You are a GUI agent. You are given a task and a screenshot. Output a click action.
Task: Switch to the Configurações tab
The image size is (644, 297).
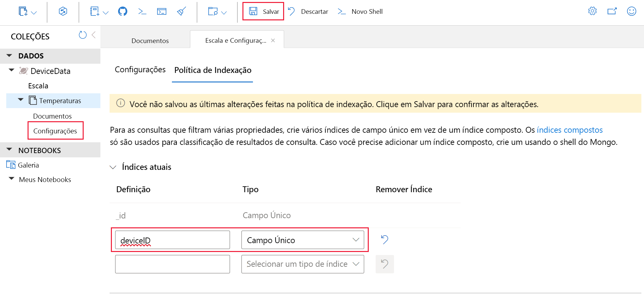(140, 70)
